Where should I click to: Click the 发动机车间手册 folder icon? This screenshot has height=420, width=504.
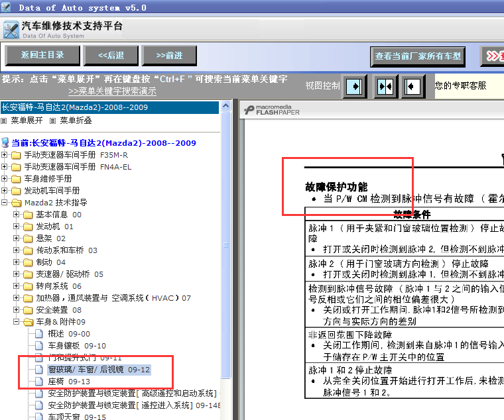coord(16,191)
